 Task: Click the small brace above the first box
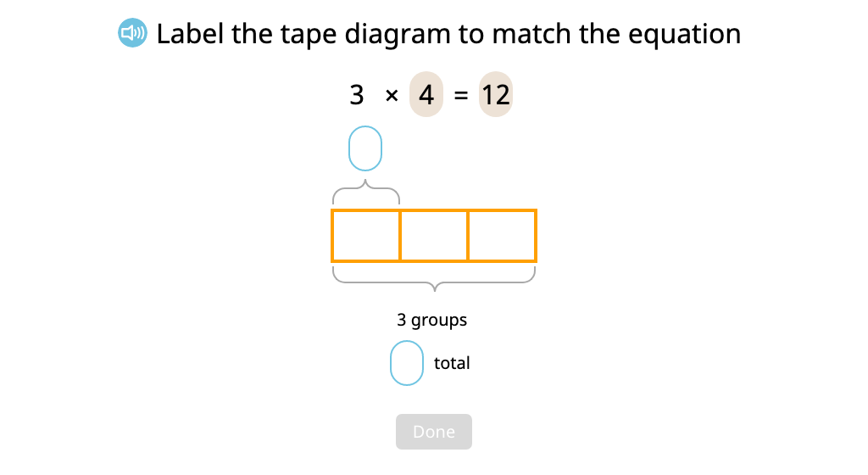tap(366, 192)
